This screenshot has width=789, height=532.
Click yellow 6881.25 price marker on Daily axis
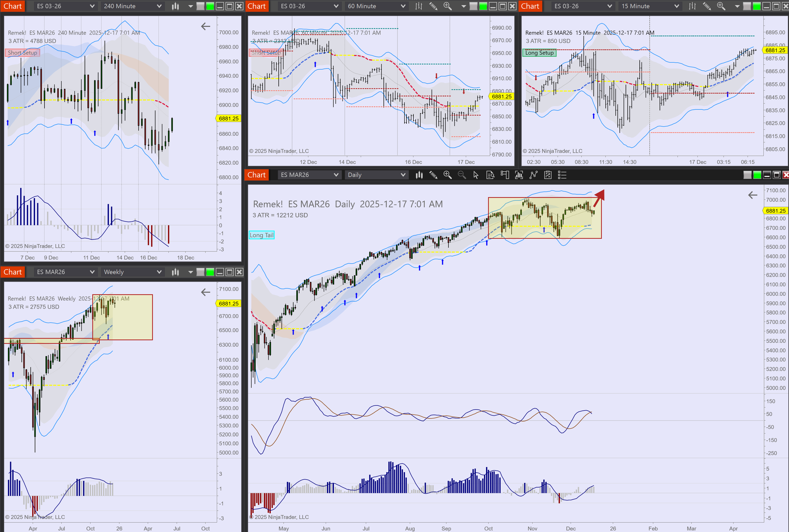pos(775,211)
